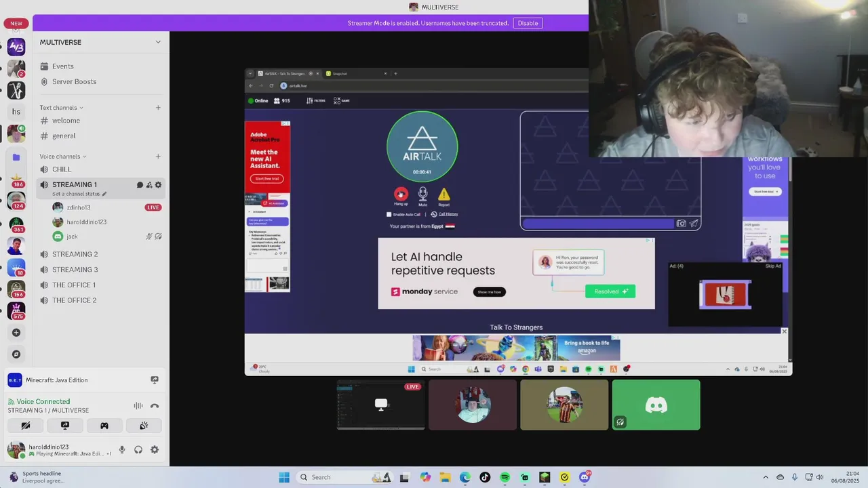868x488 pixels.
Task: Create a new text channel with the plus icon
Action: click(x=158, y=108)
